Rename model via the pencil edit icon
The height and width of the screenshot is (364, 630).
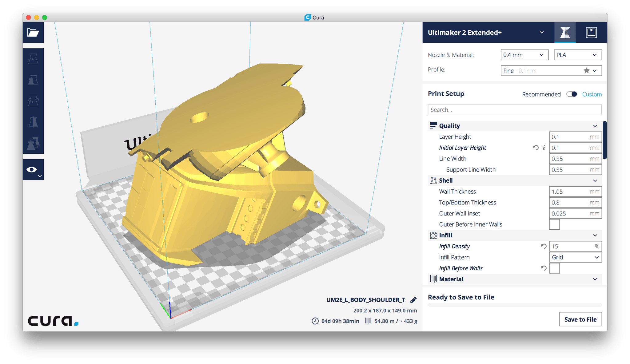pyautogui.click(x=413, y=299)
